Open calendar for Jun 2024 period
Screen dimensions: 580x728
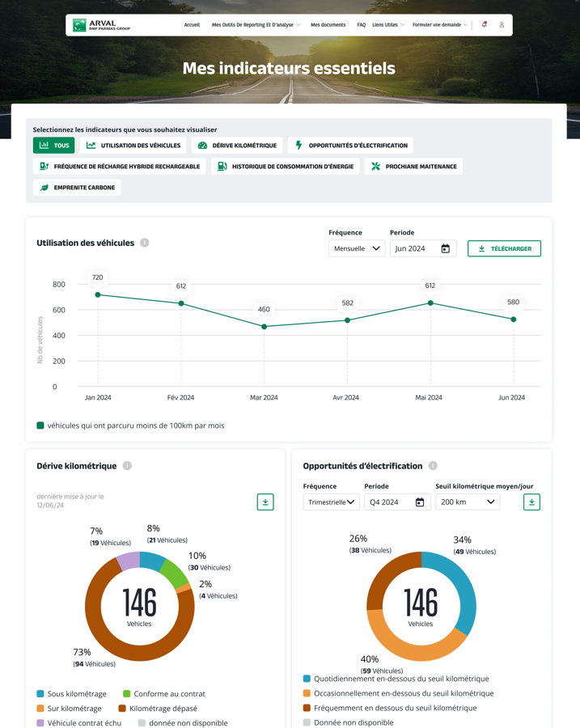[445, 249]
